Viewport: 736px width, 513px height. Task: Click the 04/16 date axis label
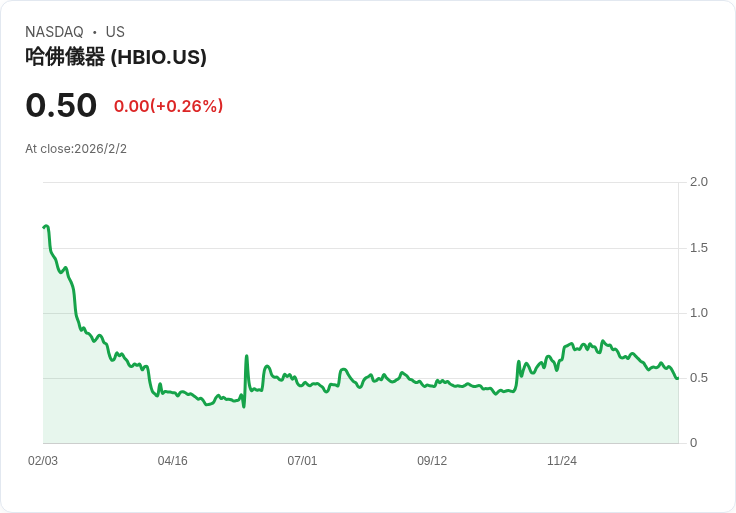(x=172, y=461)
